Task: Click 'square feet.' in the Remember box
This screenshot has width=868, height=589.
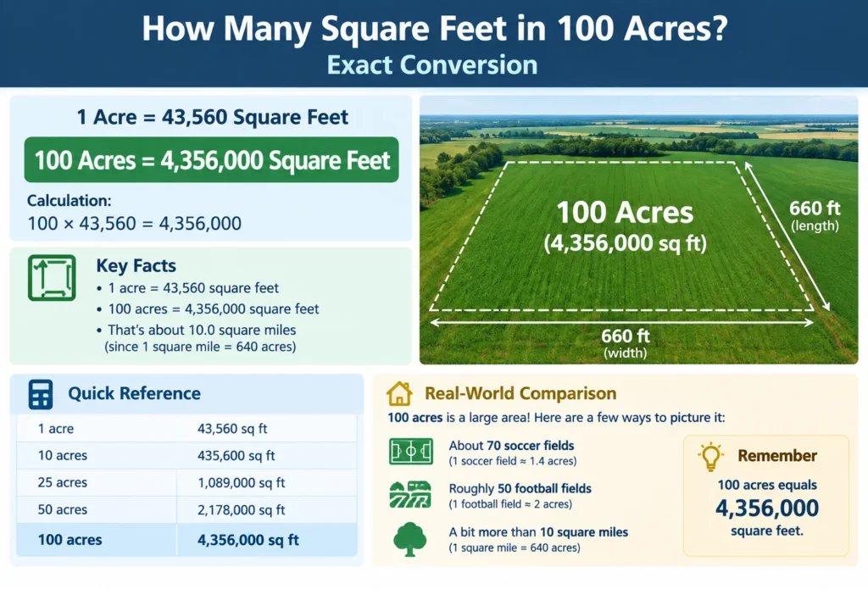Action: click(x=767, y=531)
